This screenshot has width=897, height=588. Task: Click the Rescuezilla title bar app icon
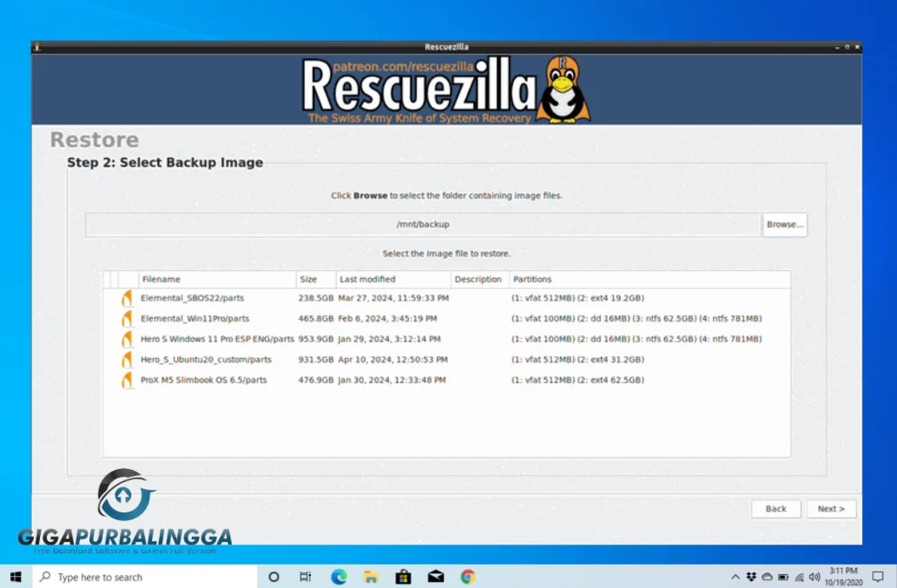(x=37, y=47)
